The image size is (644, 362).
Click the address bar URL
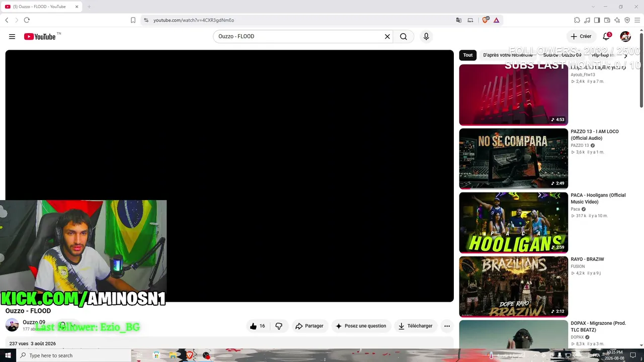coord(194,20)
